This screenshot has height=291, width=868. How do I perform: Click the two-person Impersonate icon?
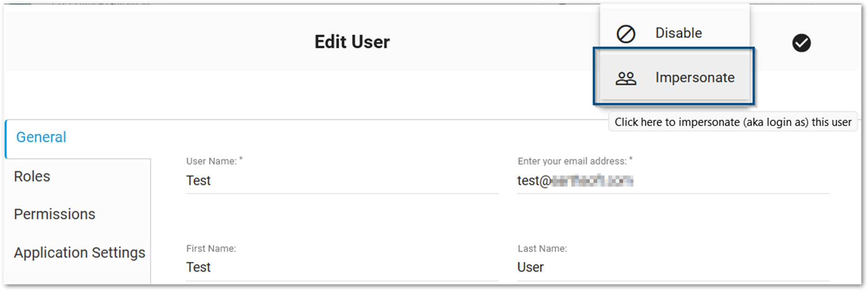coord(626,78)
